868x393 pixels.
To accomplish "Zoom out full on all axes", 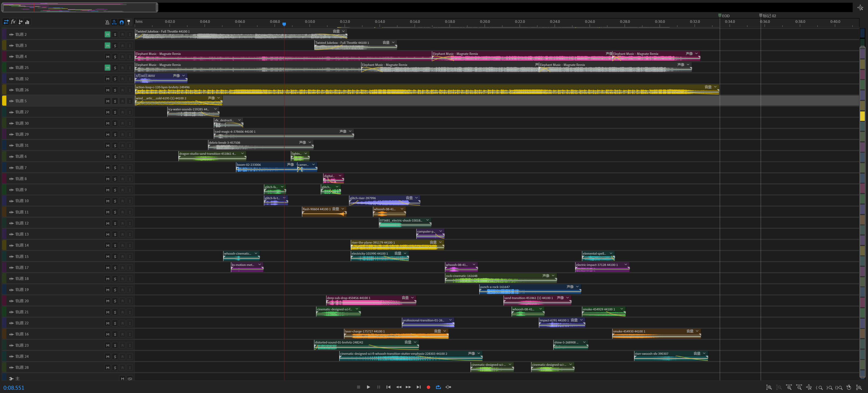I will tap(809, 387).
